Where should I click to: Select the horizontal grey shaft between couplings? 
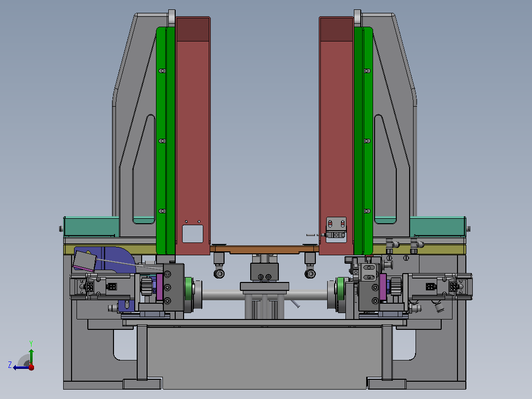[265, 295]
